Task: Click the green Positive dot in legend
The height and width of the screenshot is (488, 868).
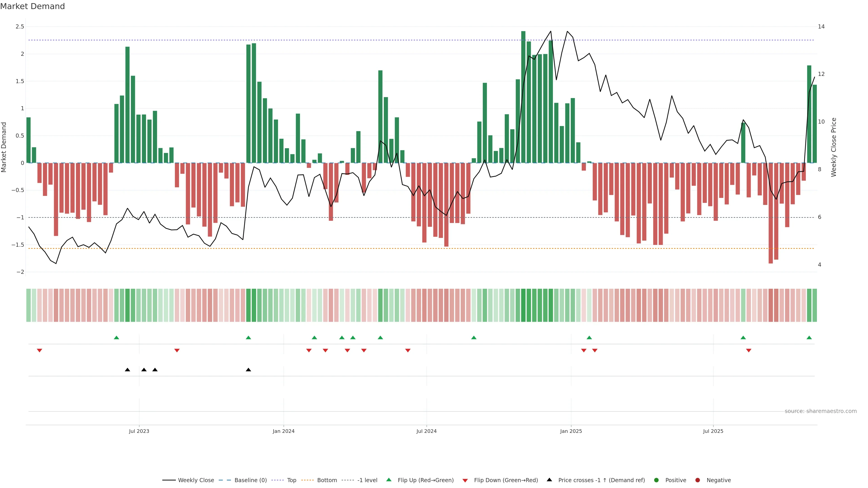Action: coord(656,480)
